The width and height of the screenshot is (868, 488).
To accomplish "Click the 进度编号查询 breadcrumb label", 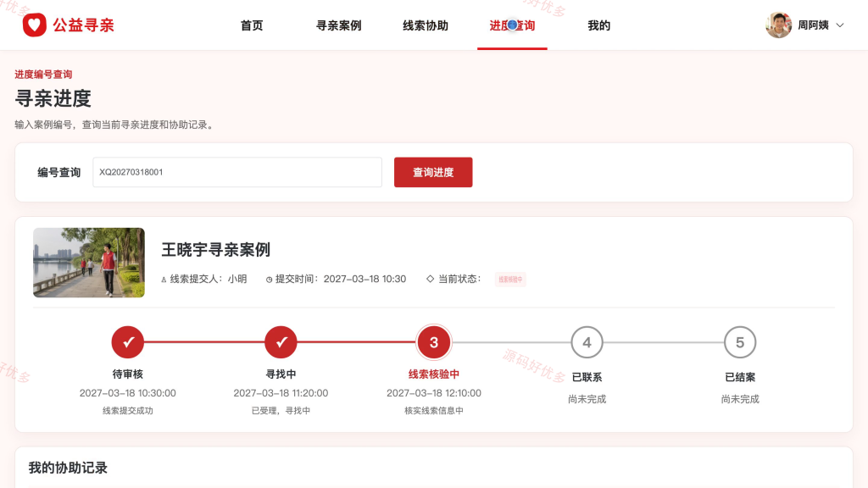I will point(43,75).
